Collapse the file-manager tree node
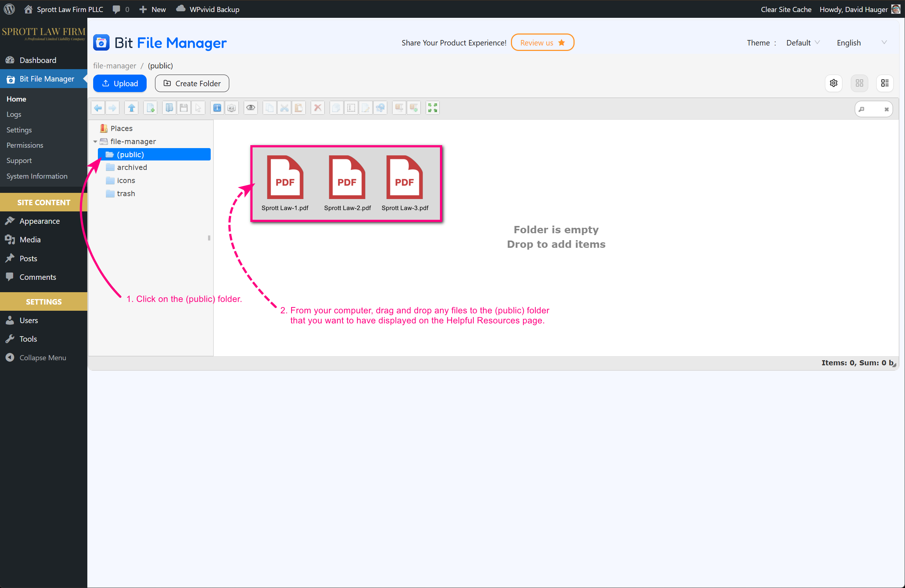This screenshot has height=588, width=905. [x=95, y=142]
